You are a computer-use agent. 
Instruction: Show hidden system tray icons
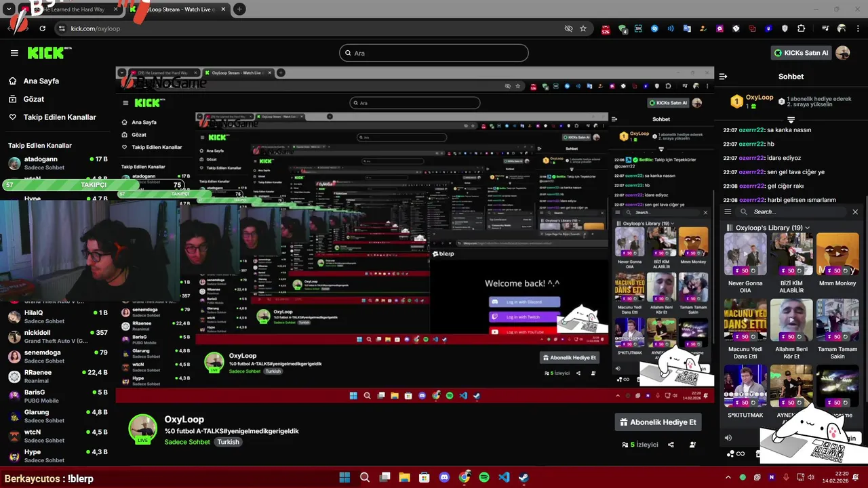tap(729, 477)
